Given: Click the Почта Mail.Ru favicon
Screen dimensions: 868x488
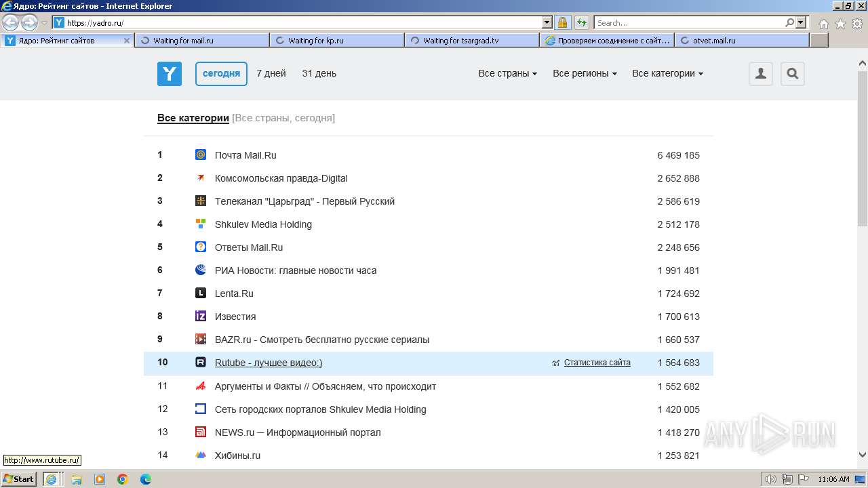Looking at the screenshot, I should [x=201, y=155].
